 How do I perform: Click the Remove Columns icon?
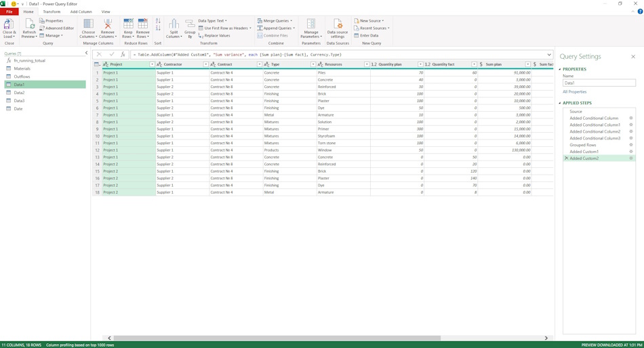click(108, 24)
